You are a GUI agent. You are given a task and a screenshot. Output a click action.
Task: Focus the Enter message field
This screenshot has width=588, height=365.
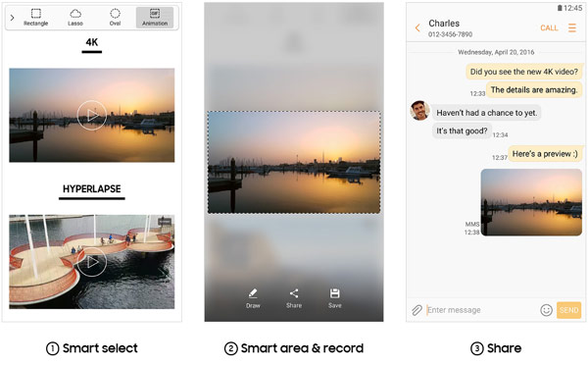point(482,310)
